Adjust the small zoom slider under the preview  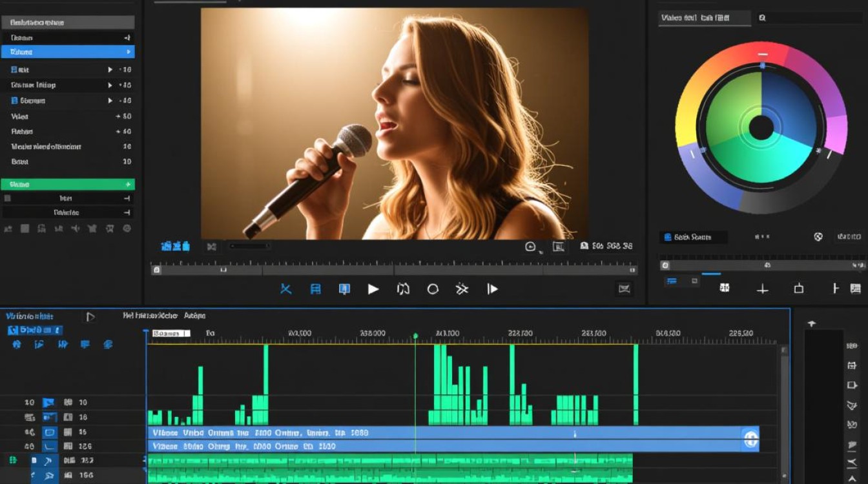(x=250, y=246)
